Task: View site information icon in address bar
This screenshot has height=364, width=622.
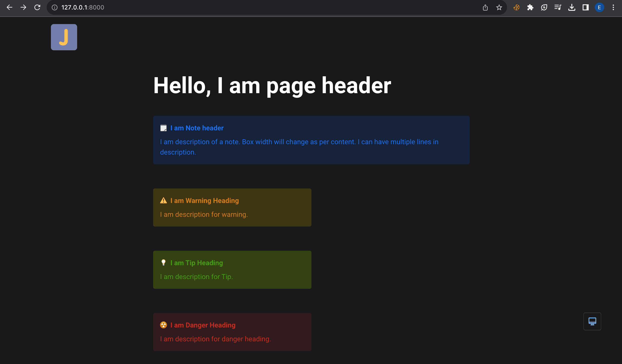Action: (x=55, y=7)
